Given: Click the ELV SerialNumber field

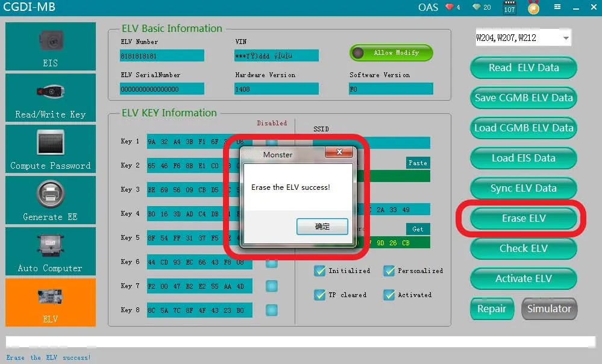Looking at the screenshot, I should click(162, 89).
